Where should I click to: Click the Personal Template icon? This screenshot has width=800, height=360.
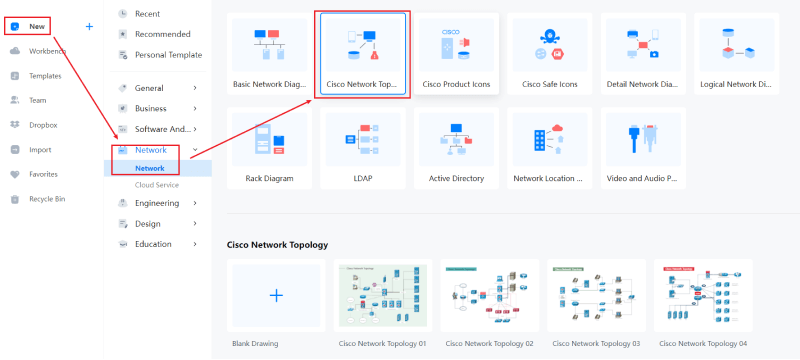pos(122,55)
